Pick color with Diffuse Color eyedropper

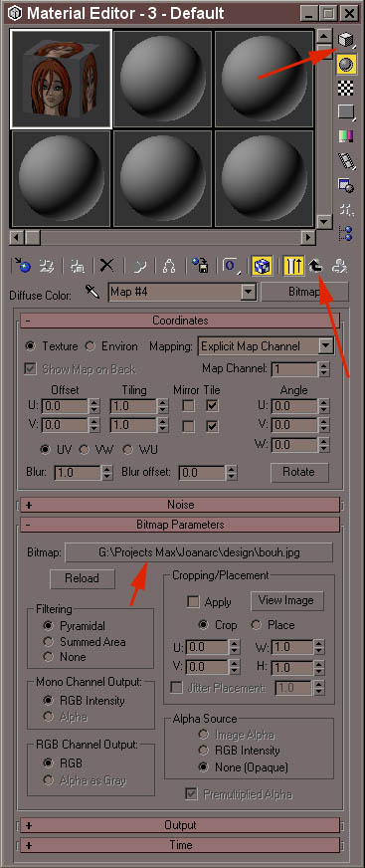(x=91, y=292)
